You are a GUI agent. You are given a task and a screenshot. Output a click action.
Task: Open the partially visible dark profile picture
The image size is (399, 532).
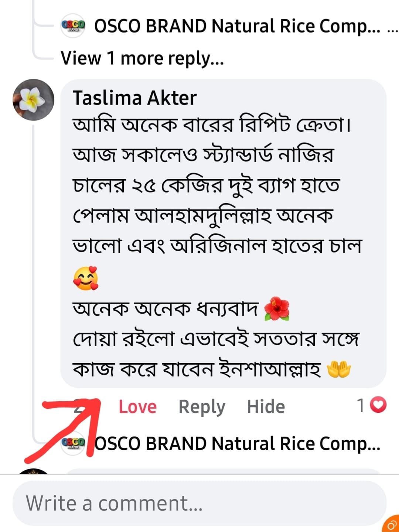(34, 471)
